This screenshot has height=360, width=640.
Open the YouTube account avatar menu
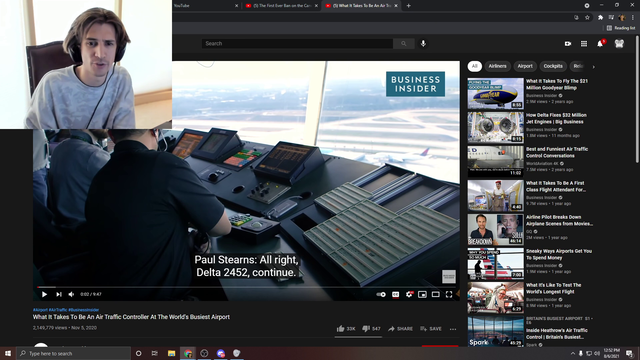tap(619, 44)
